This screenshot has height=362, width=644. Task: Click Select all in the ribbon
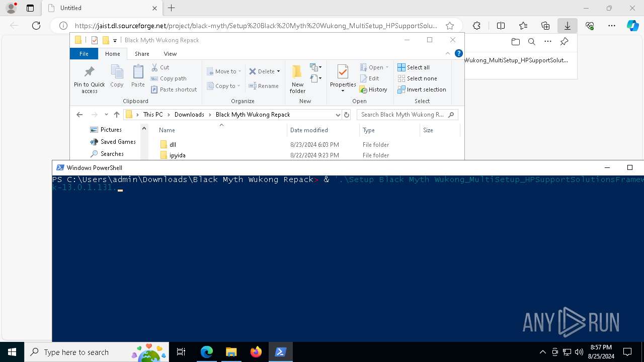tap(414, 67)
